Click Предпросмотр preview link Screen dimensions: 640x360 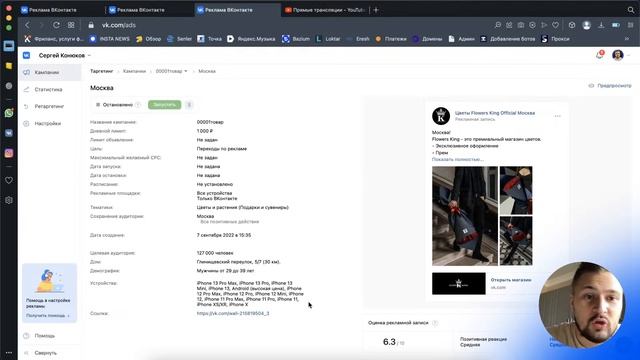coord(610,86)
